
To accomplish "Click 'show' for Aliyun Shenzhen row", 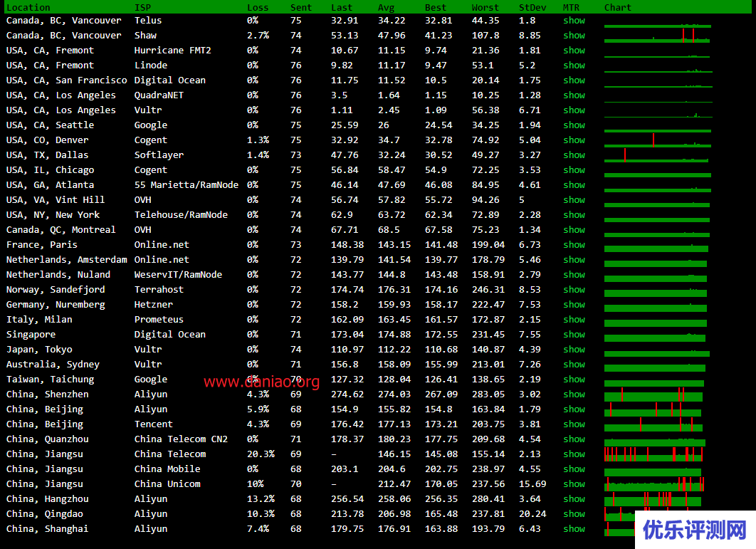I will tap(574, 394).
